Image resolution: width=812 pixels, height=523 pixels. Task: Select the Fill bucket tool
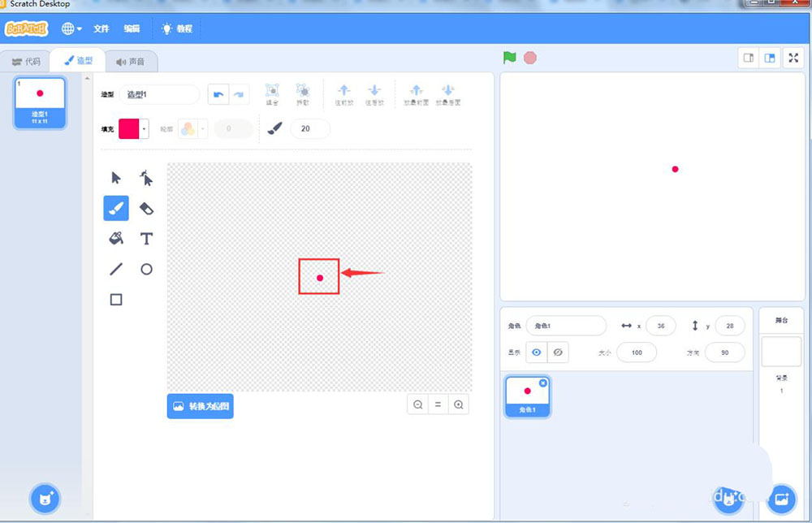coord(116,238)
